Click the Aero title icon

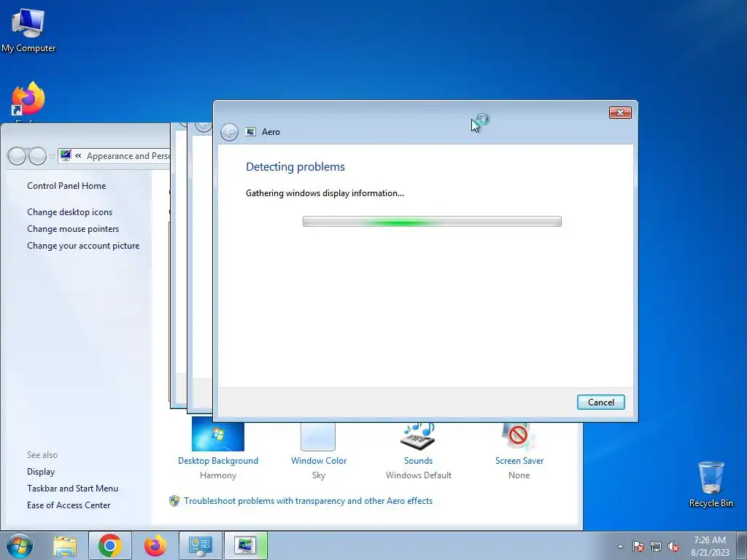[251, 132]
